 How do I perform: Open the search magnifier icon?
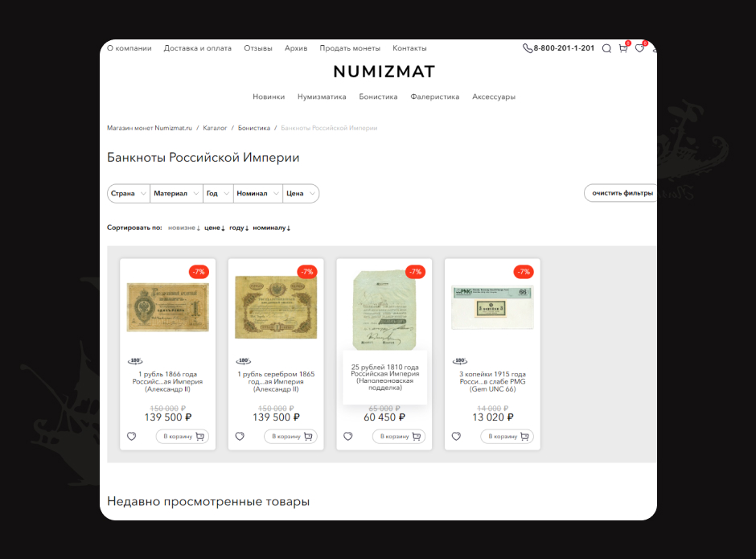pyautogui.click(x=606, y=48)
